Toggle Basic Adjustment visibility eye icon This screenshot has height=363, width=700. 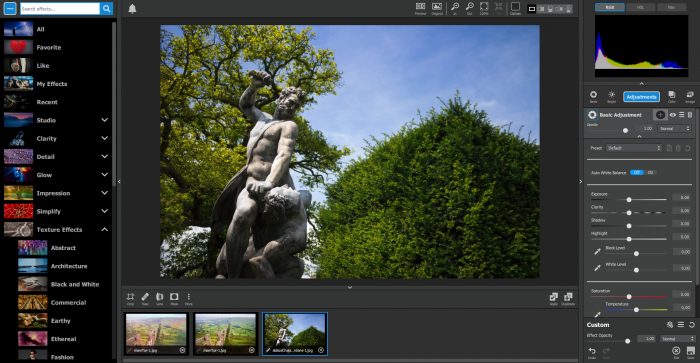(672, 115)
